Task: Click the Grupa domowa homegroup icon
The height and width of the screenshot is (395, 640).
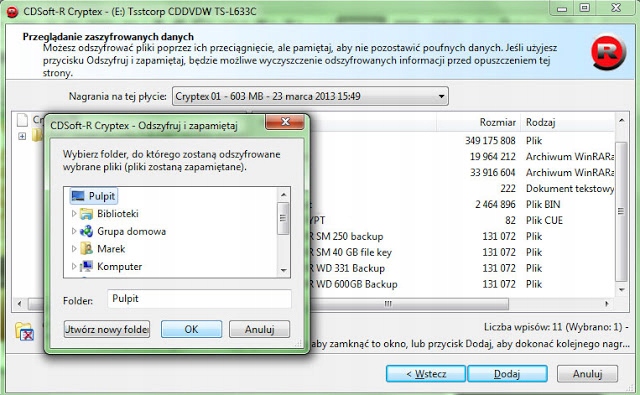Action: (x=86, y=231)
